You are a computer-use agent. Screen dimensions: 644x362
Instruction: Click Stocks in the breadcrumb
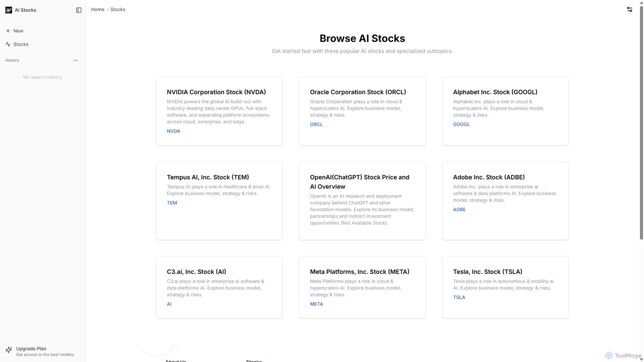pyautogui.click(x=118, y=10)
